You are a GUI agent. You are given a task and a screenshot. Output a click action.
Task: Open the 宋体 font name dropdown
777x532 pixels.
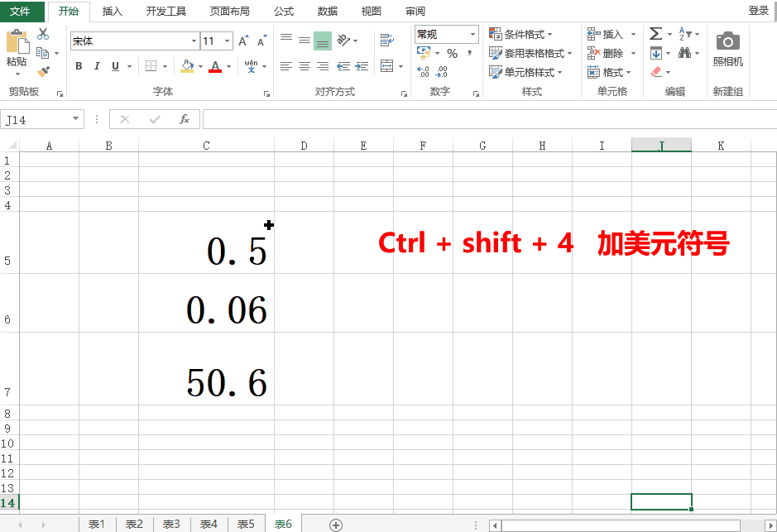pos(194,41)
